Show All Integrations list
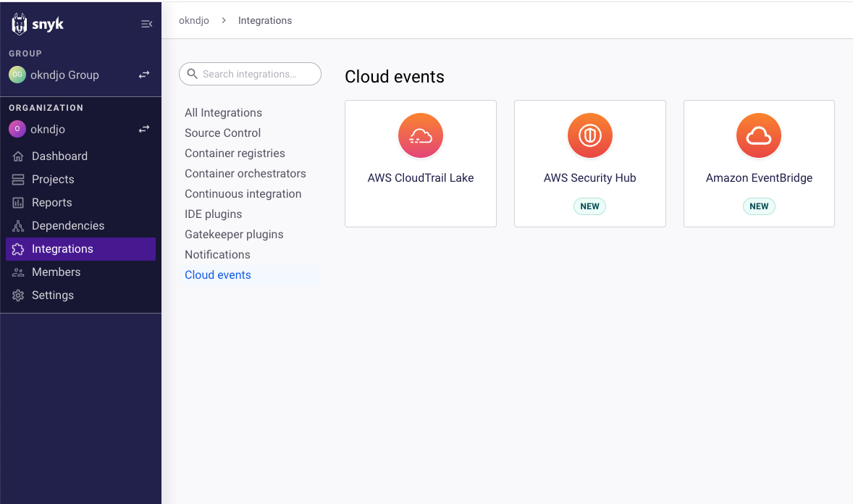853x504 pixels. click(223, 113)
